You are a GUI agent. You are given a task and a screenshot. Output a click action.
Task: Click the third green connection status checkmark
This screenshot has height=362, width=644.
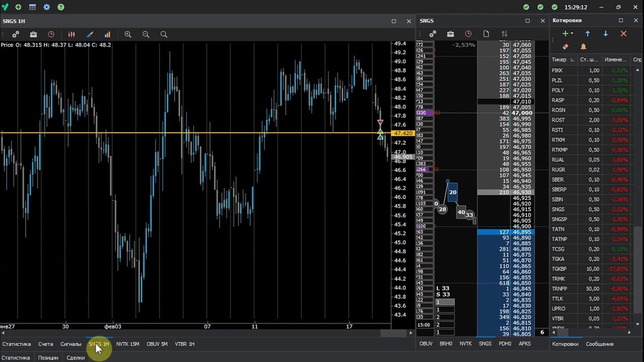click(554, 7)
